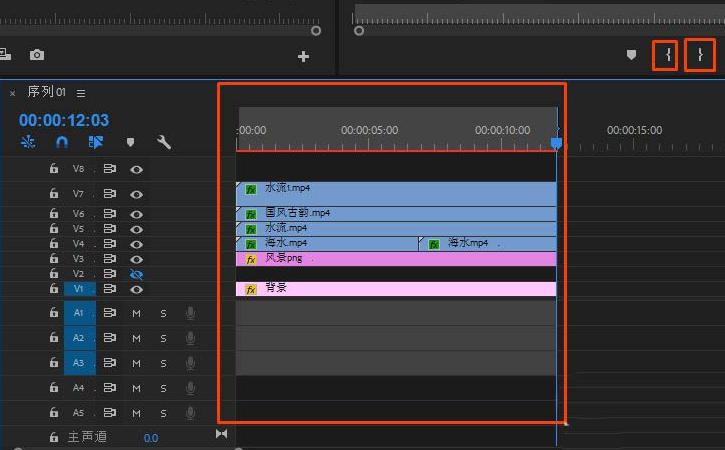Toggle lock on the 主声道 master track
725x450 pixels.
coord(54,437)
